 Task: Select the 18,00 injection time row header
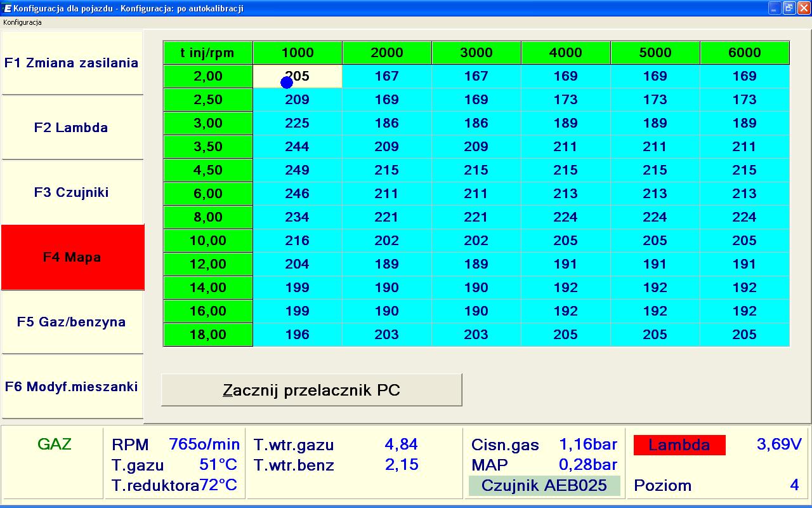coord(208,335)
